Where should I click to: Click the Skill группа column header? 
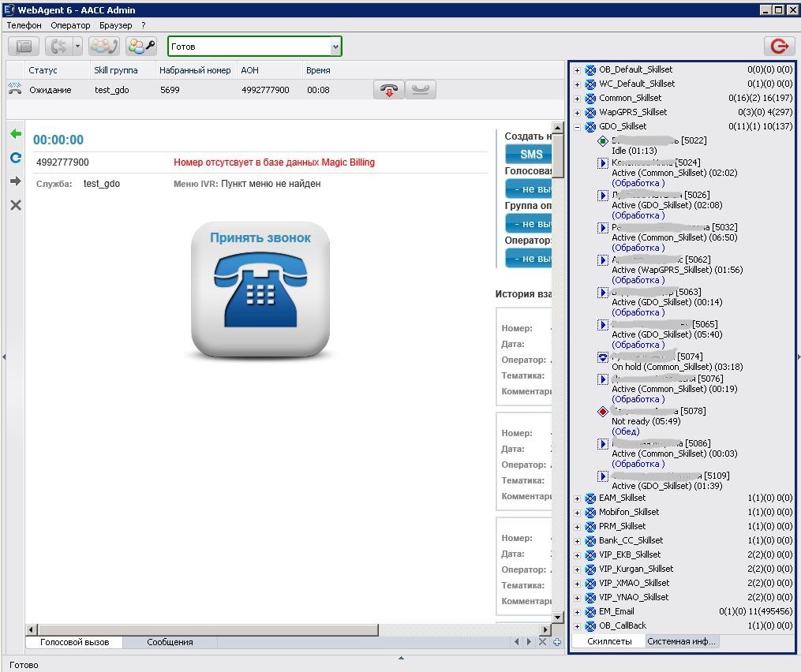click(x=122, y=70)
